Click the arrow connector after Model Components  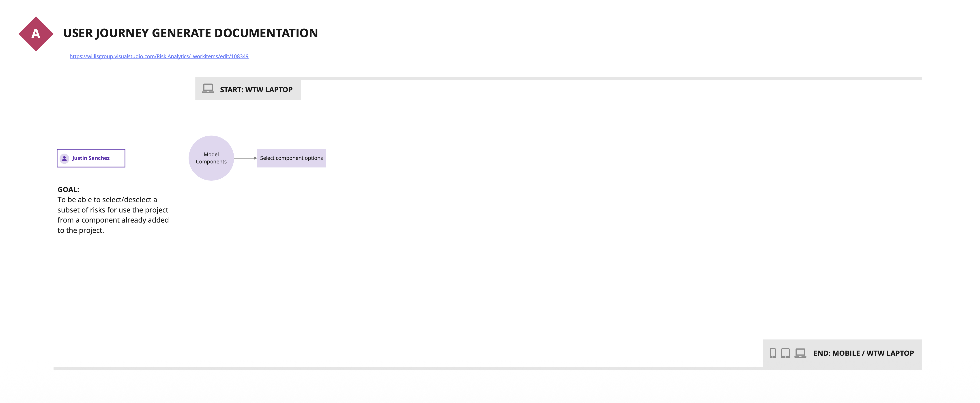pyautogui.click(x=245, y=158)
